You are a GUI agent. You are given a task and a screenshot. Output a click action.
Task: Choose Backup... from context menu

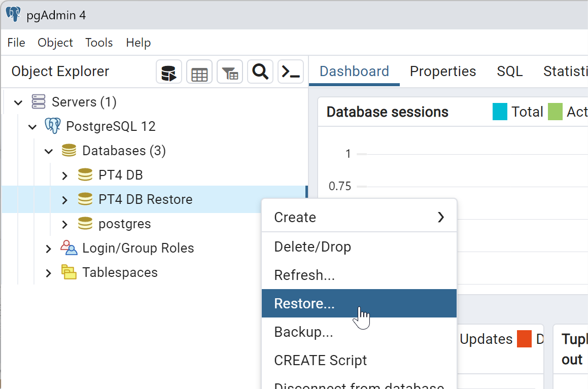[359, 332]
